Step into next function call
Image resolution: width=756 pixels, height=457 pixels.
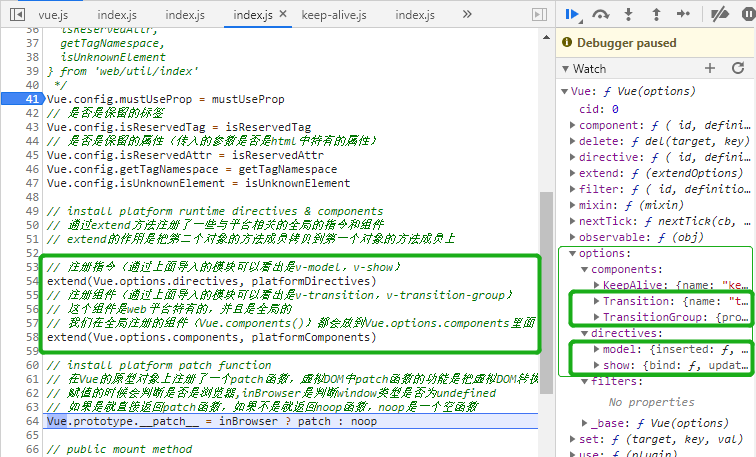[x=628, y=14]
